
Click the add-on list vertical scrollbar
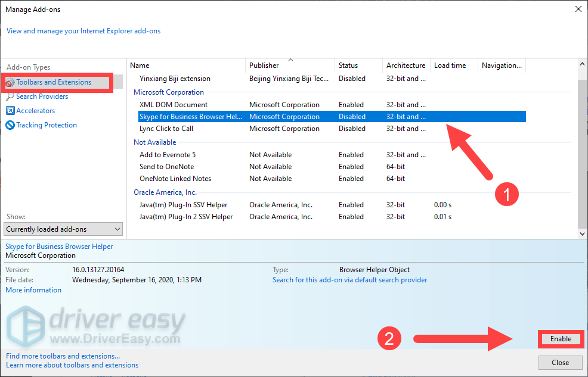tap(583, 149)
